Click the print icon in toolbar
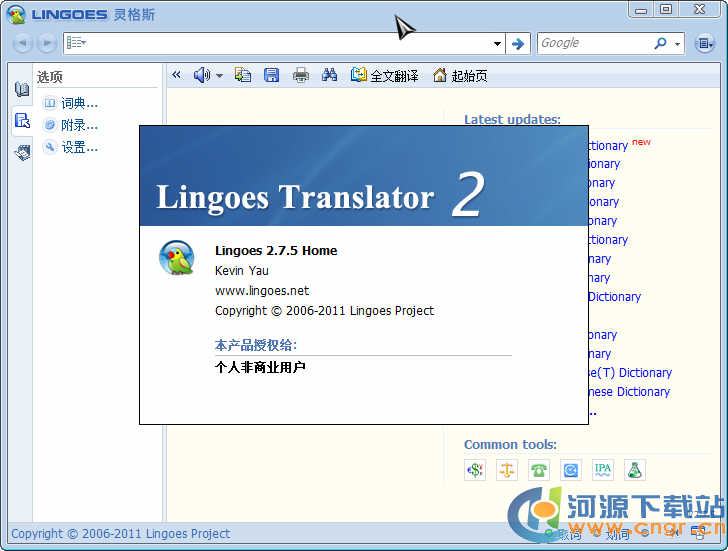 coord(300,75)
